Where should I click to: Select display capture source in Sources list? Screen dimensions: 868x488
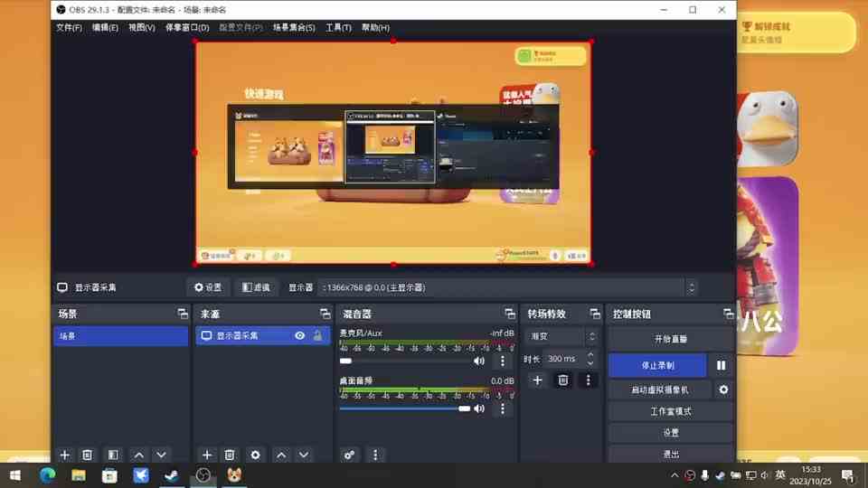(262, 336)
